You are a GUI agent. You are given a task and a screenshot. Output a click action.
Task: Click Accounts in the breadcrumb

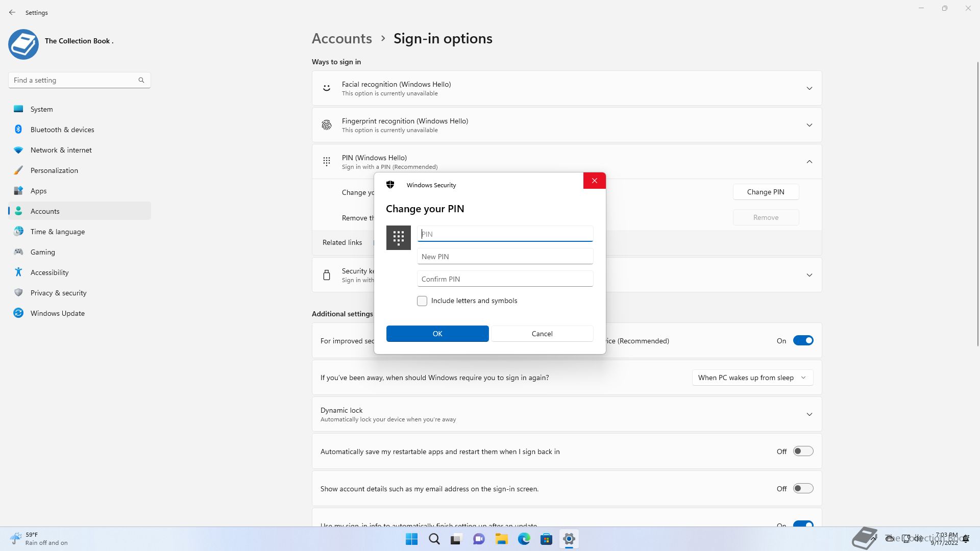tap(341, 38)
